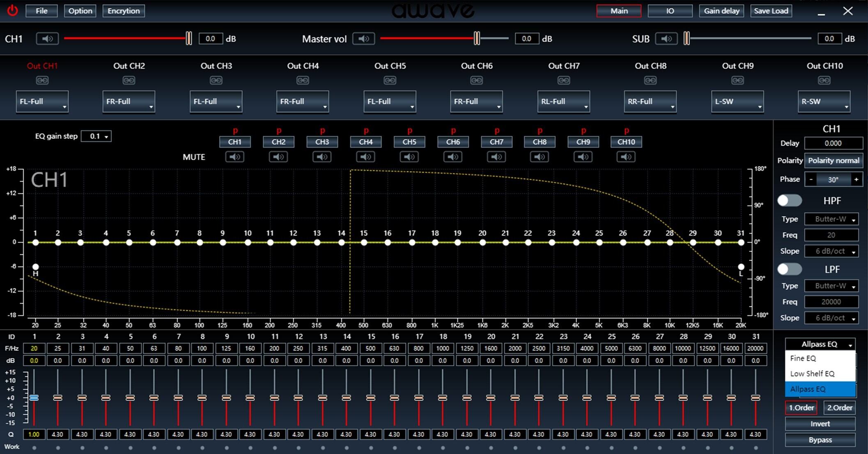The height and width of the screenshot is (454, 868).
Task: Mute the Master vol speaker icon
Action: coord(363,39)
